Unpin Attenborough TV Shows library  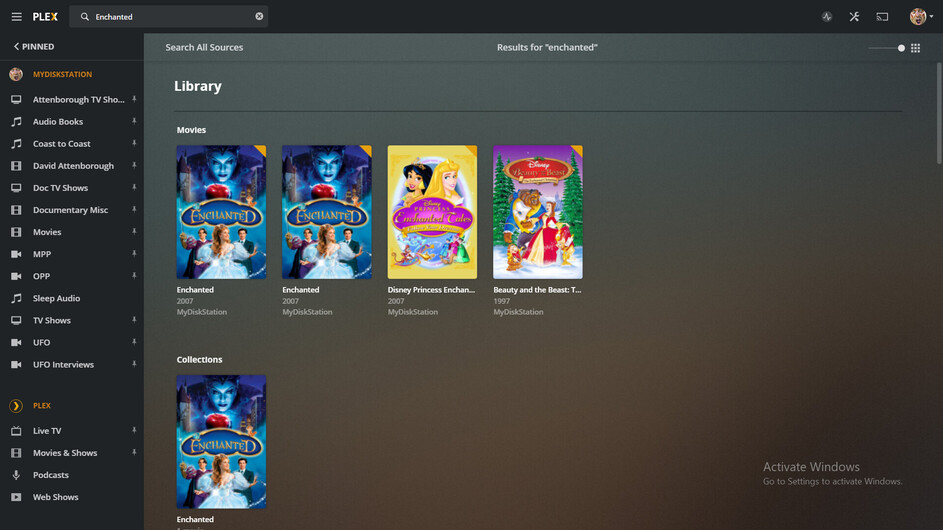coord(134,99)
